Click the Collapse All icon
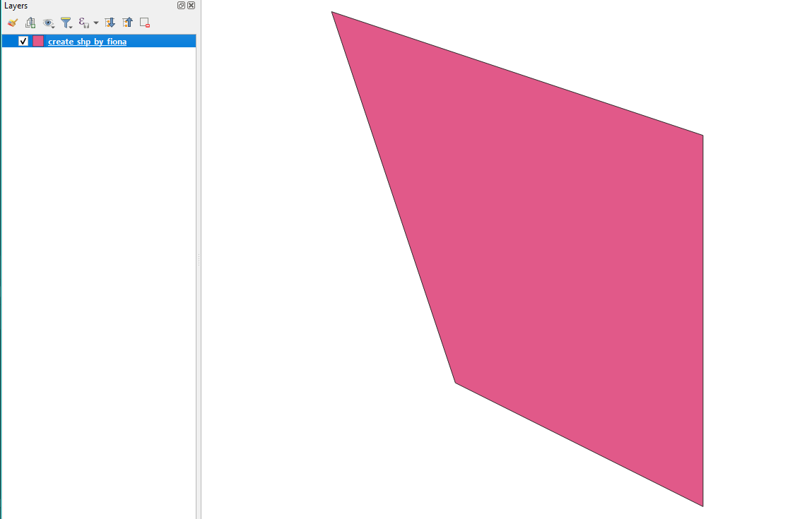 127,23
